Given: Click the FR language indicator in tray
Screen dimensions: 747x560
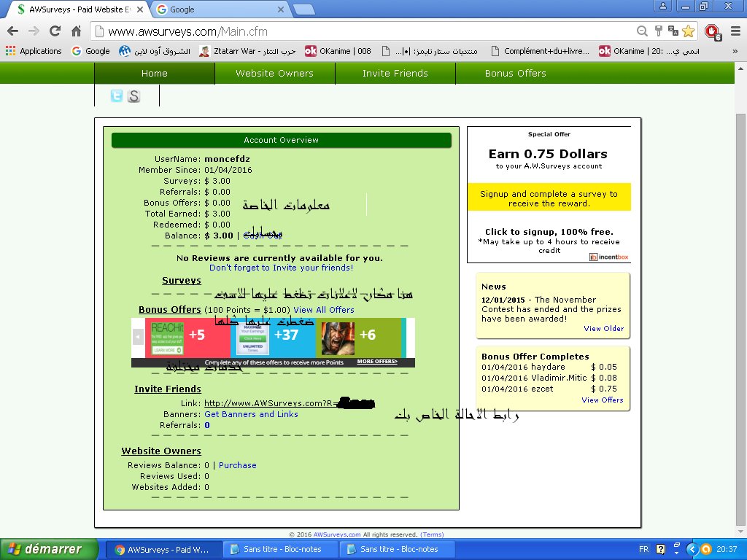Looking at the screenshot, I should pyautogui.click(x=643, y=550).
